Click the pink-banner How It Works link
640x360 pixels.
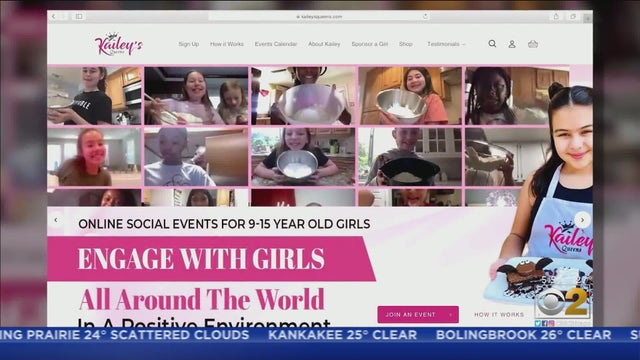tap(499, 315)
